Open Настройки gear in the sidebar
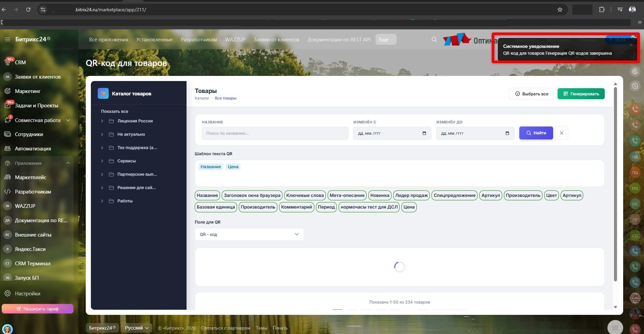 [x=8, y=294]
